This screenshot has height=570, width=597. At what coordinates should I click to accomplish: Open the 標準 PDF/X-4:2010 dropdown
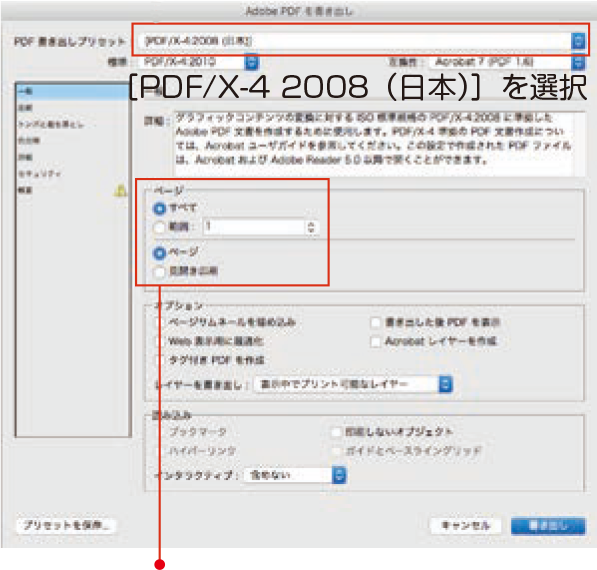[198, 62]
